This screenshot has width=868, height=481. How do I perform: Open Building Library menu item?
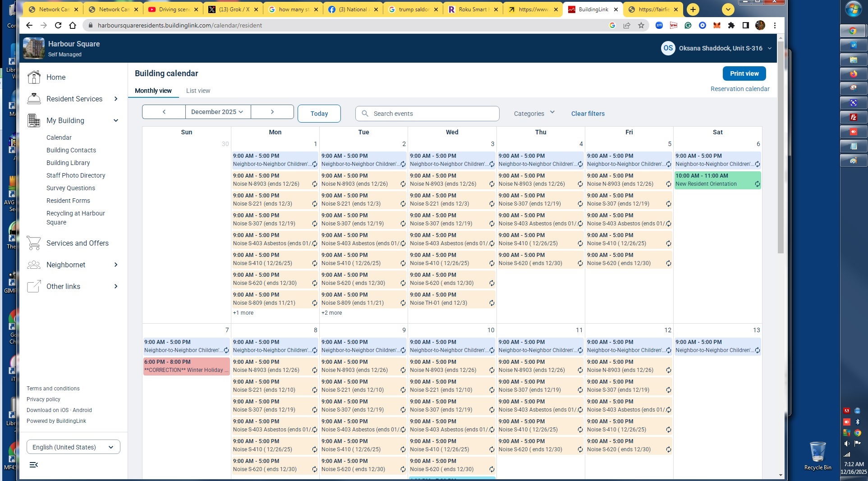pyautogui.click(x=68, y=163)
